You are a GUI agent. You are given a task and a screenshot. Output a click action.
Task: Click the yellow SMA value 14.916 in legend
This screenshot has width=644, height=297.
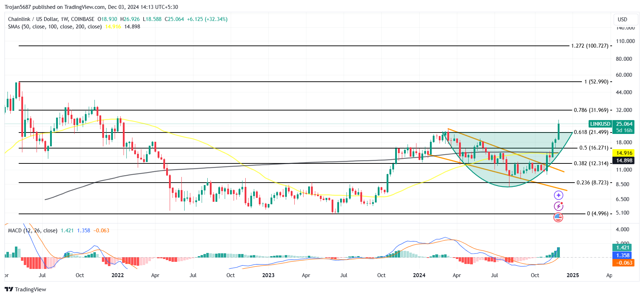point(113,27)
